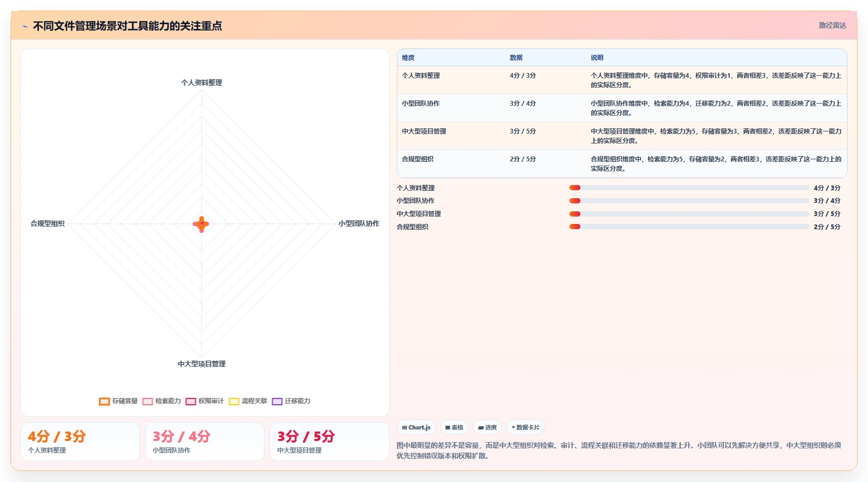Screen dimensions: 868x482
Task: Click the 路径雷达 label in header
Action: 833,25
